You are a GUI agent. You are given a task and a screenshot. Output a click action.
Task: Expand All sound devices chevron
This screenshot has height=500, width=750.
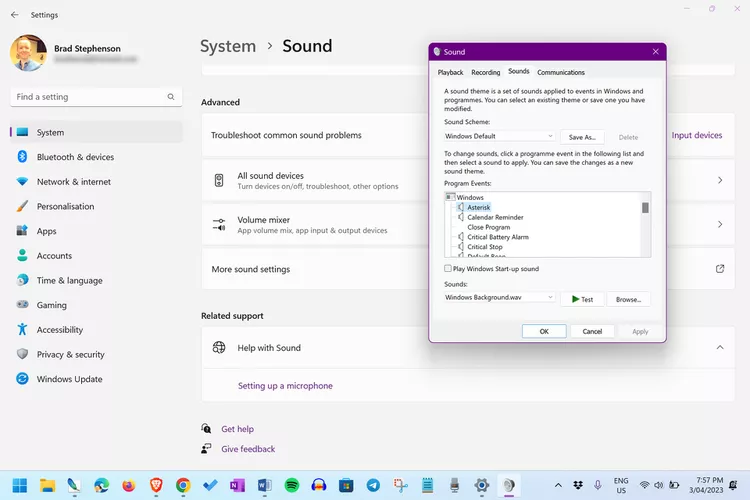(720, 180)
